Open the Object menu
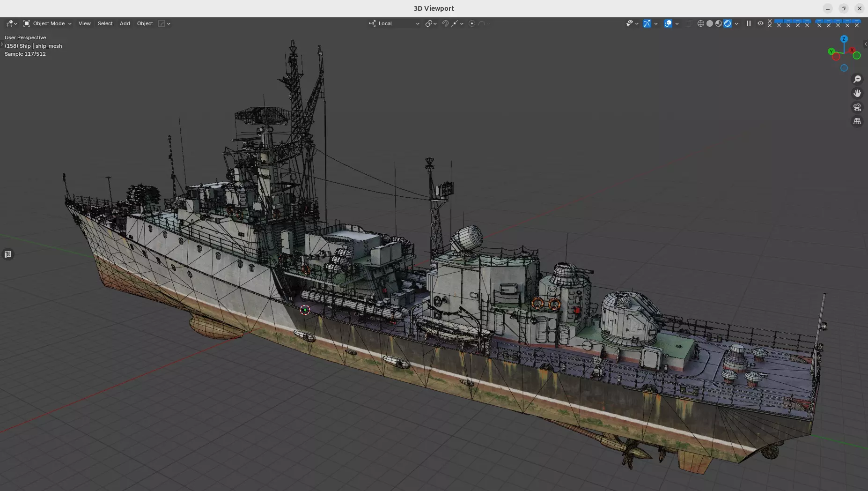Image resolution: width=868 pixels, height=491 pixels. point(145,23)
